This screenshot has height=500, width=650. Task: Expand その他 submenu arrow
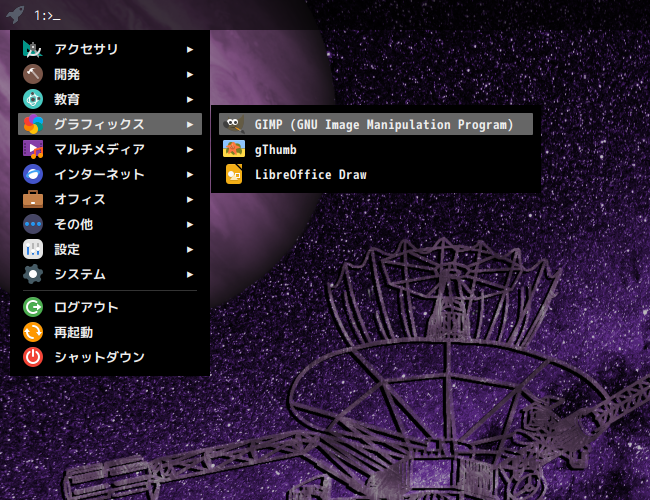pos(190,225)
